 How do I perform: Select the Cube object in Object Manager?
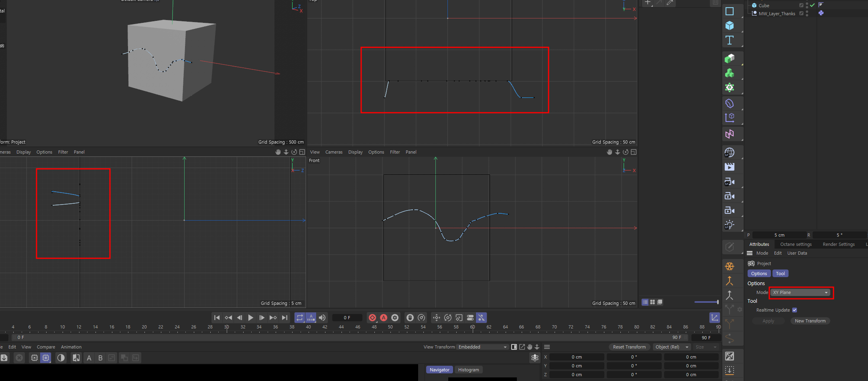pos(764,6)
